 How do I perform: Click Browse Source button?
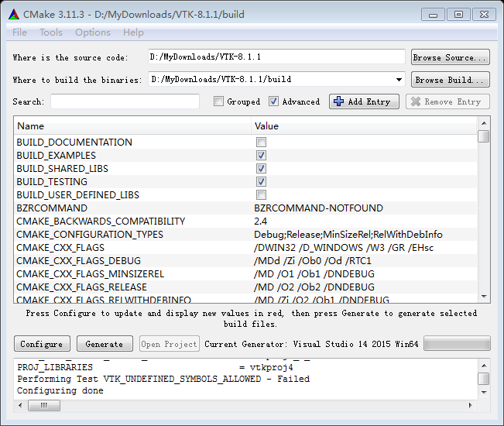[x=451, y=57]
